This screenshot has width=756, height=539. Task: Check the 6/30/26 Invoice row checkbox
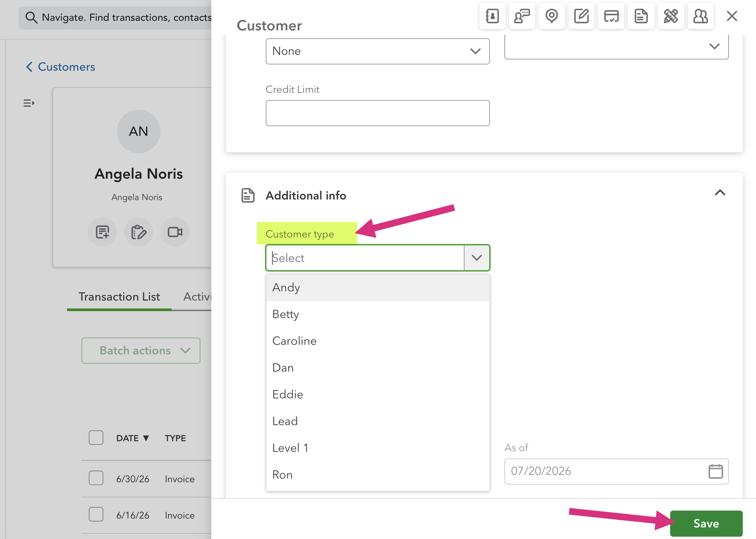[96, 478]
